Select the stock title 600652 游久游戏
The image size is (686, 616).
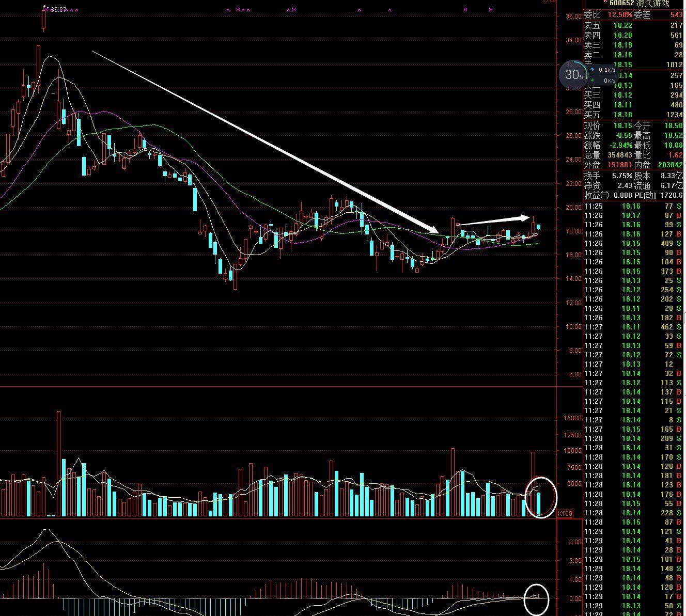click(x=638, y=3)
